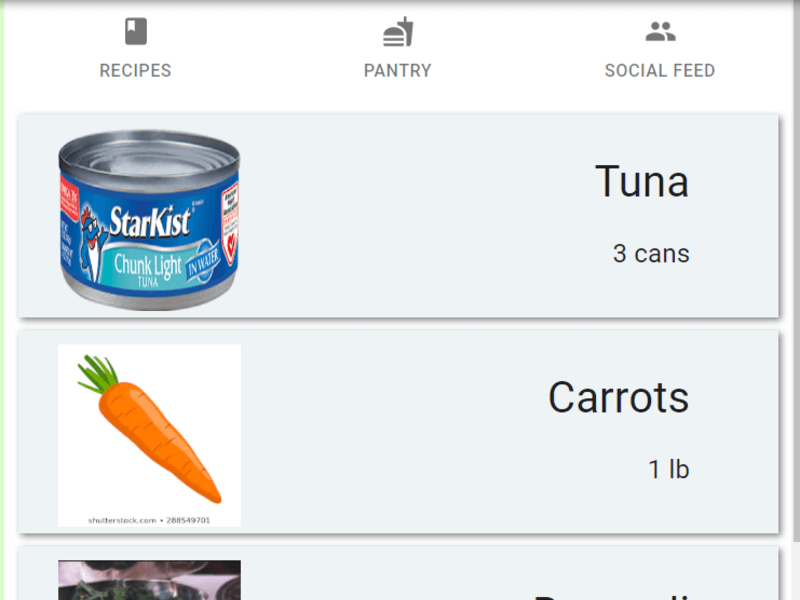Click the "1 lb" quantity text
The image size is (800, 600).
click(669, 470)
